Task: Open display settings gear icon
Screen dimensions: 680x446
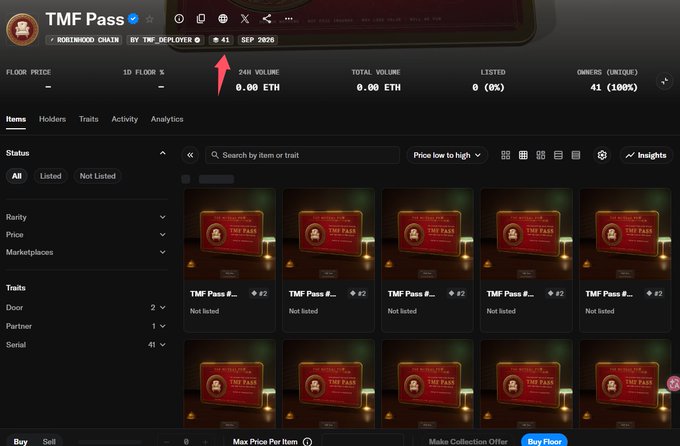Action: click(602, 155)
